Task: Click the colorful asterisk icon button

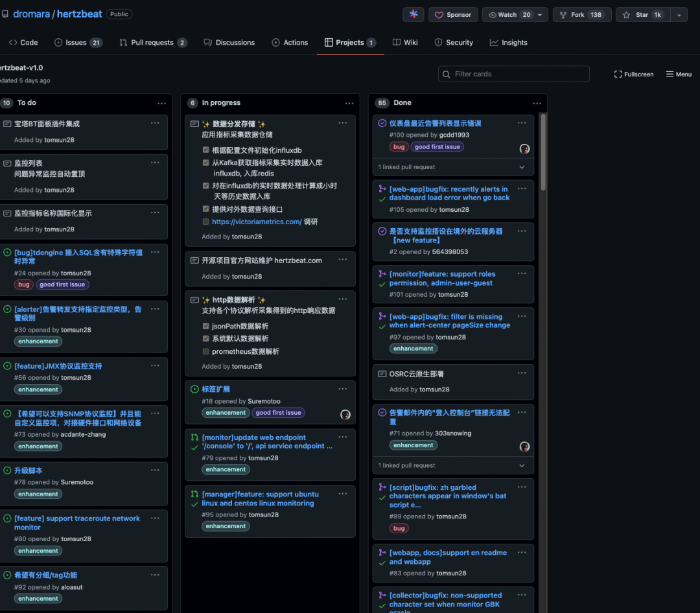Action: (414, 14)
